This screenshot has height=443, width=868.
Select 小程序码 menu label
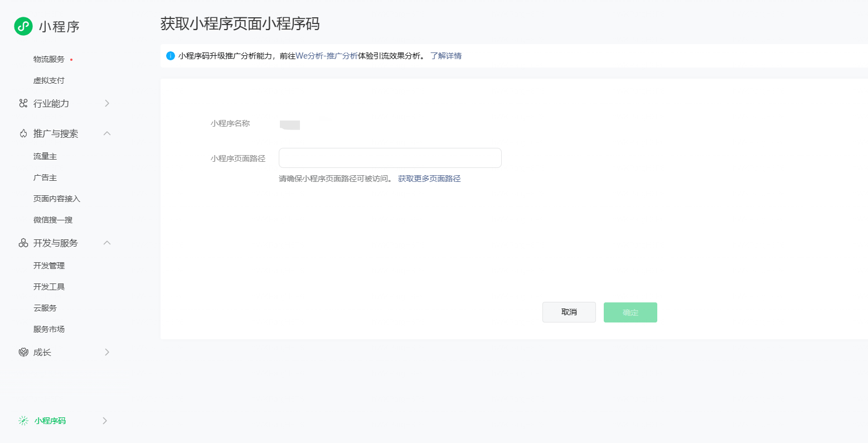(x=50, y=421)
